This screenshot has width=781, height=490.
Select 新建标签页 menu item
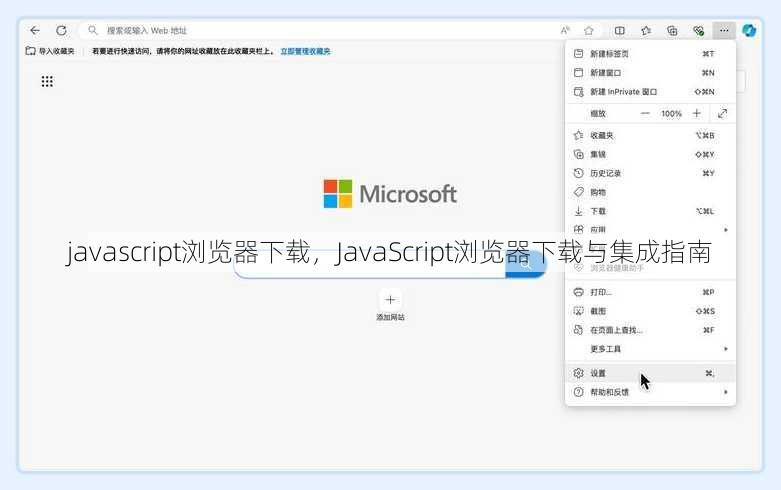651,54
